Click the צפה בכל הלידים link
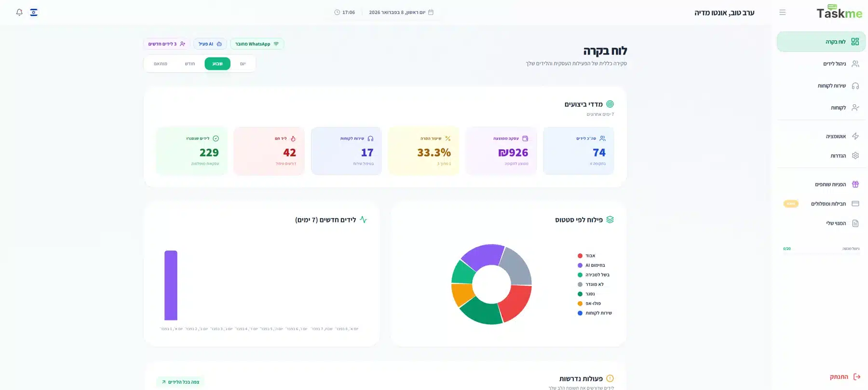 click(180, 382)
